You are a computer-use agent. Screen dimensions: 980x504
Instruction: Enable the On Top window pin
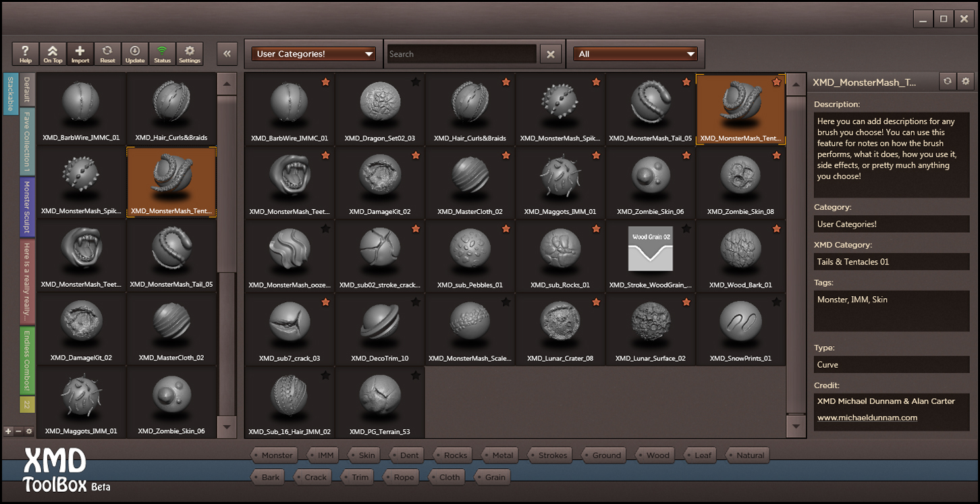point(53,53)
